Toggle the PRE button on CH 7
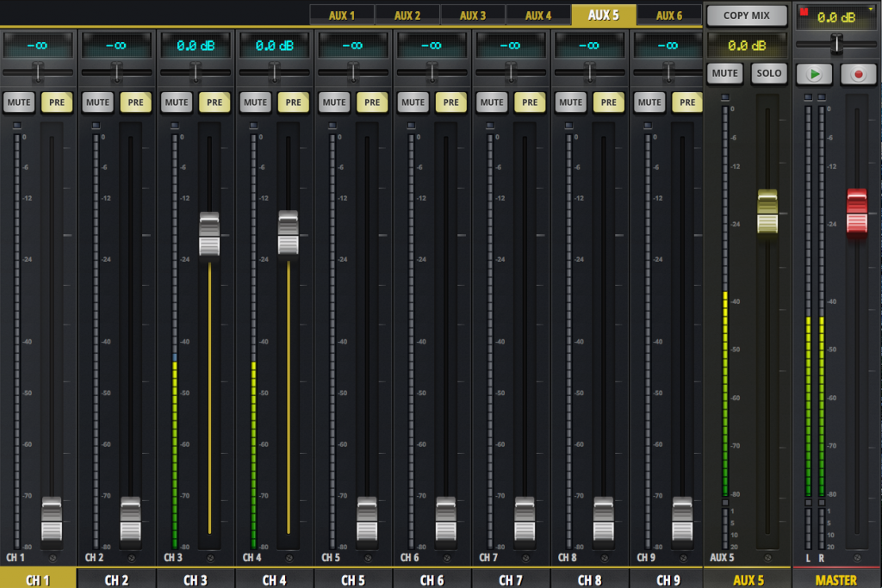Screen dimensions: 882x588 point(530,102)
